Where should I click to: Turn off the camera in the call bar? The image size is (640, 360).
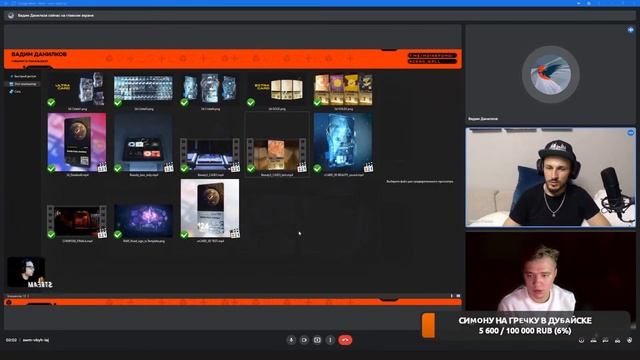coord(304,340)
